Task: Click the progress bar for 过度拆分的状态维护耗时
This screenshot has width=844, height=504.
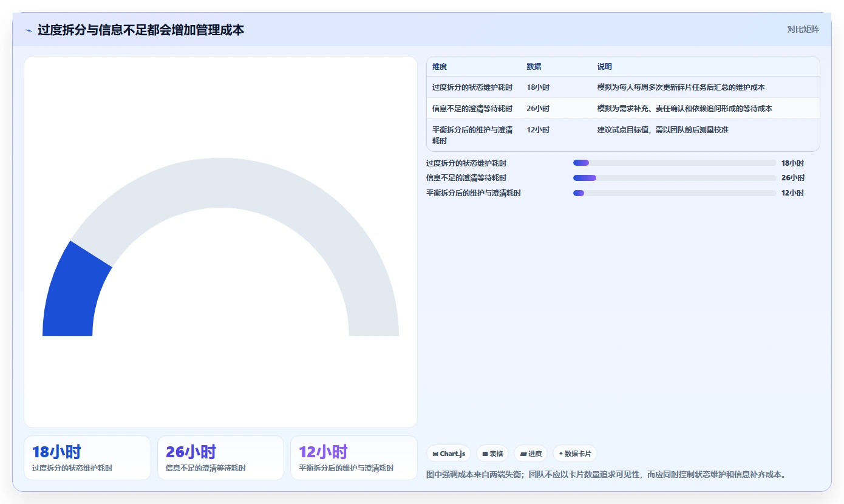Action: pos(675,163)
